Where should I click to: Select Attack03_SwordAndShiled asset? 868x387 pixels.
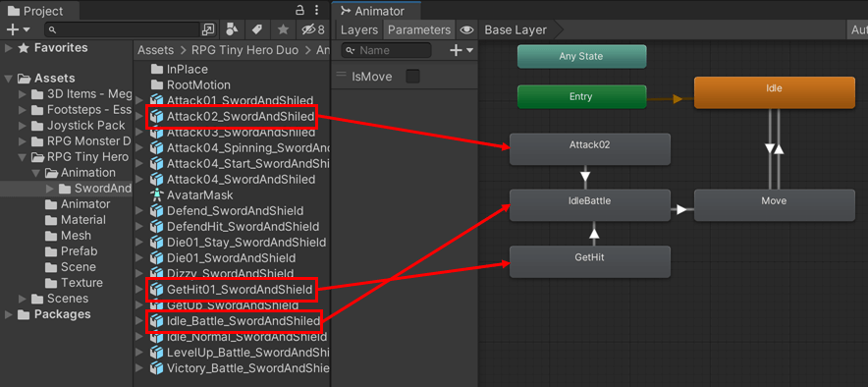coord(233,133)
